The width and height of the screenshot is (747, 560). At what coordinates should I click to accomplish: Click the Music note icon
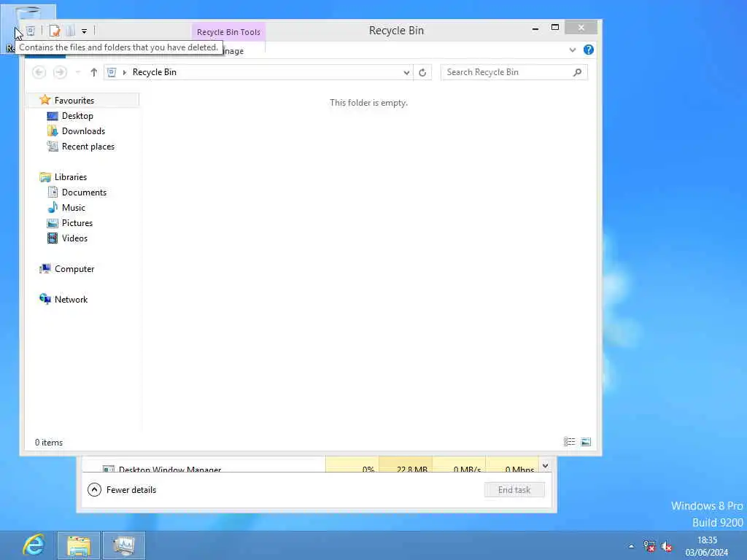coord(53,208)
